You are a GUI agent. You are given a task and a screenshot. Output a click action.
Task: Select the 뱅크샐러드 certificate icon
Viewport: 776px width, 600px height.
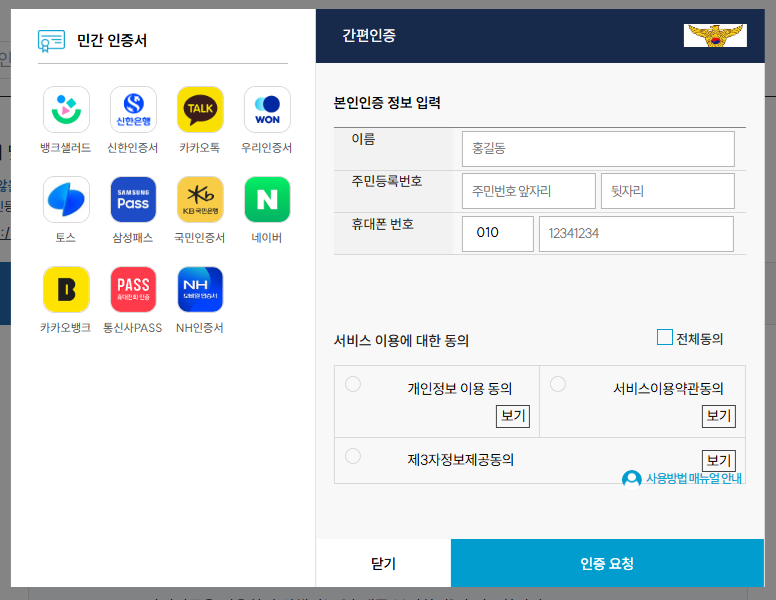(66, 109)
